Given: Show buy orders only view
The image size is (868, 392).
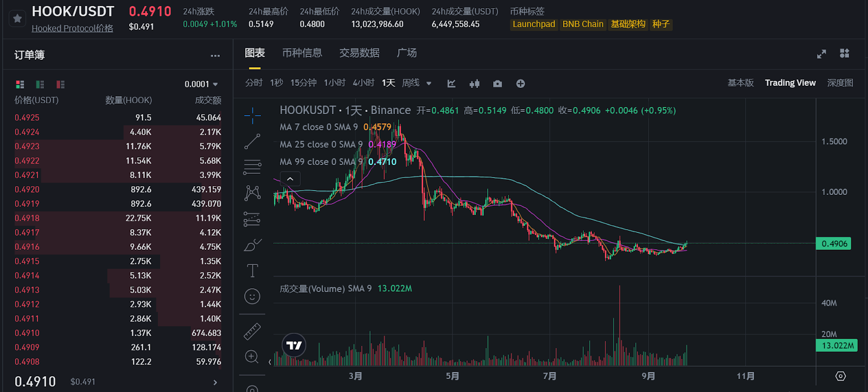Looking at the screenshot, I should (40, 84).
